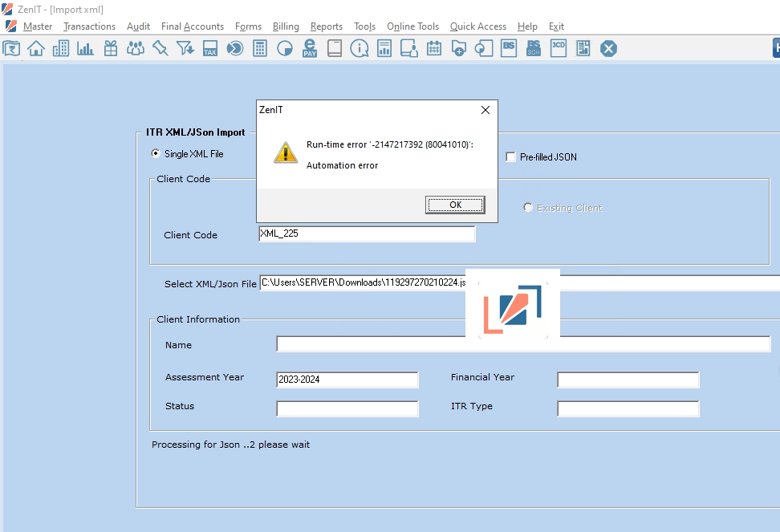The image size is (780, 532).
Task: Click the Client Code input field
Action: (367, 234)
